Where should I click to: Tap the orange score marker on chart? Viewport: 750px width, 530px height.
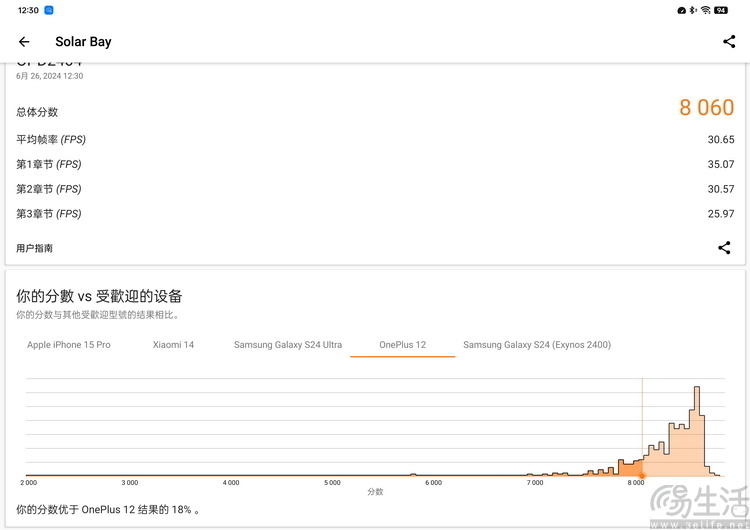tap(642, 475)
